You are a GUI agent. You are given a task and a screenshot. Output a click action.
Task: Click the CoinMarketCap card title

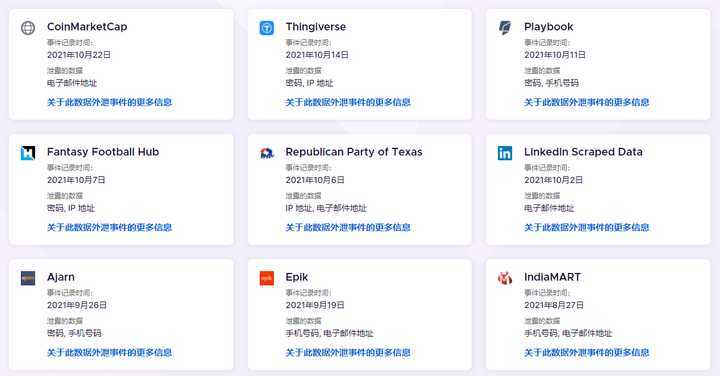click(x=87, y=27)
